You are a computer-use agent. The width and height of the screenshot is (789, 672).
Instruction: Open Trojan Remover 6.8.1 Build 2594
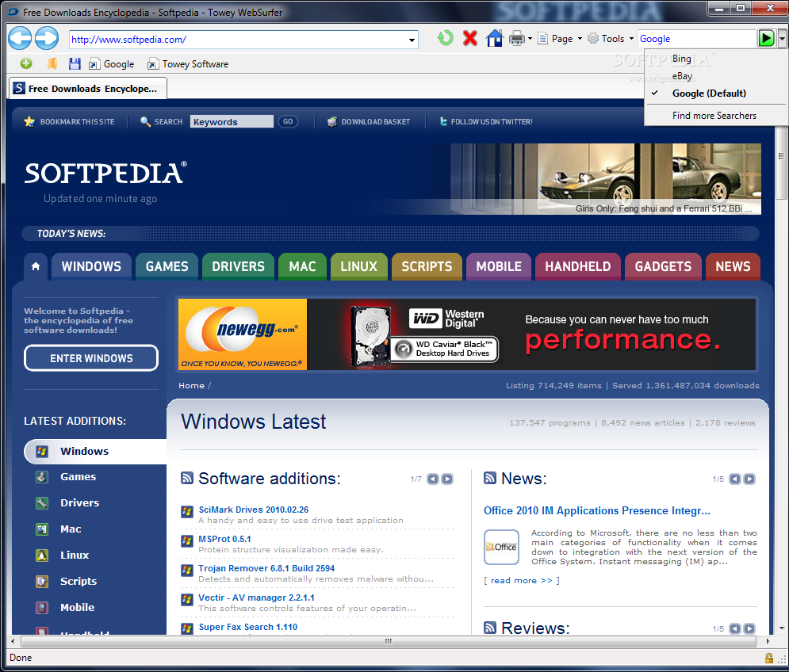pyautogui.click(x=266, y=568)
